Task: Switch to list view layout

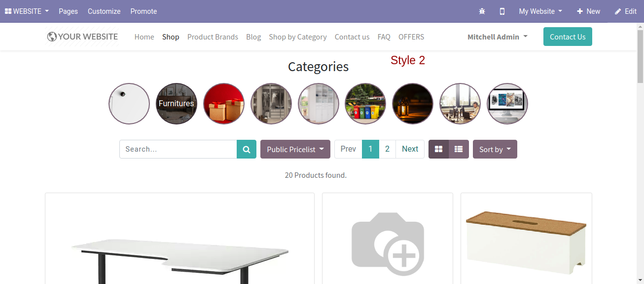Action: pyautogui.click(x=459, y=149)
